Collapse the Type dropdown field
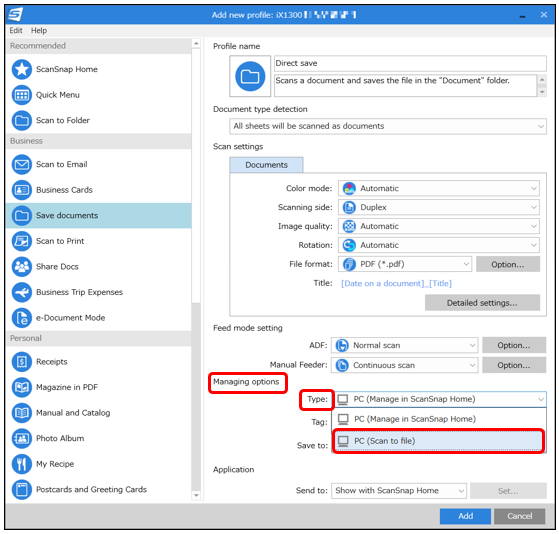Screen dimensions: 559x534 coord(439,399)
